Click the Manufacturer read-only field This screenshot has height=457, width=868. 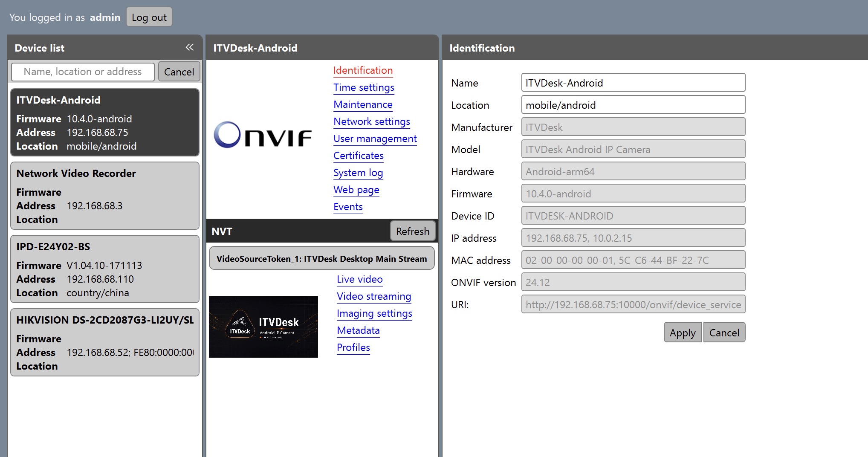click(633, 127)
